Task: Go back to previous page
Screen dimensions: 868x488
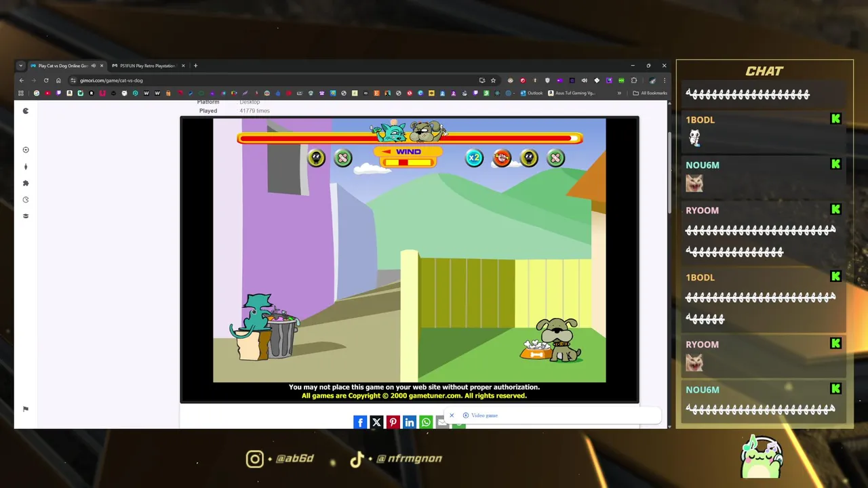Action: point(21,80)
